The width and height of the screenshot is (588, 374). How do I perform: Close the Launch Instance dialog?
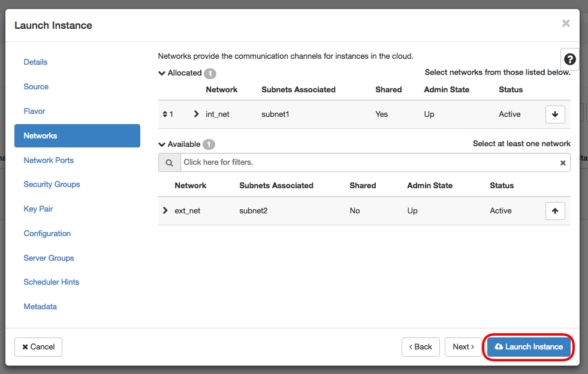click(566, 23)
